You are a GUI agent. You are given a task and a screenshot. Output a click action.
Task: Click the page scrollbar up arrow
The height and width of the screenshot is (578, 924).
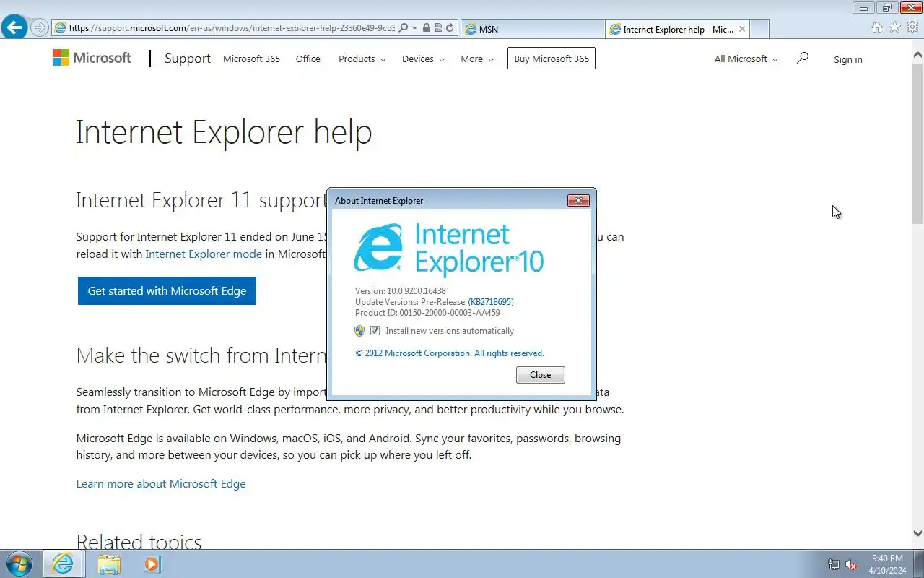[x=918, y=54]
